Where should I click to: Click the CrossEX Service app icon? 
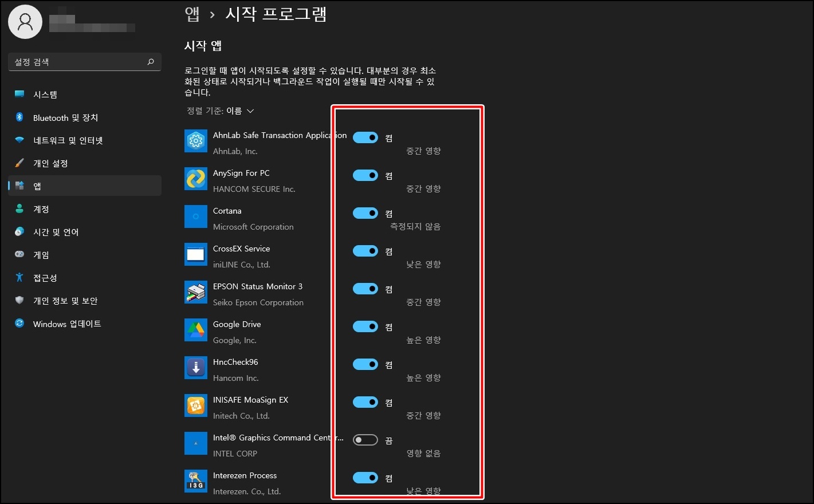click(196, 254)
